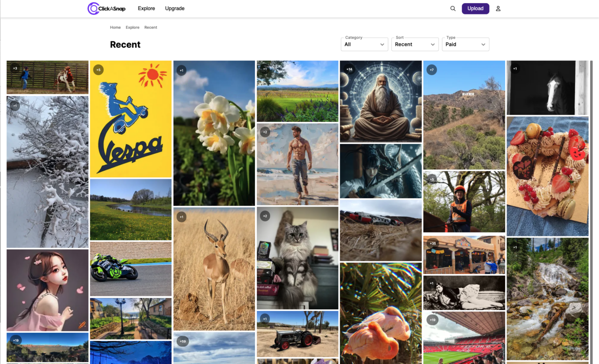Open the yellow Vespa poster thumbnail
The image size is (599, 364).
[x=130, y=118]
